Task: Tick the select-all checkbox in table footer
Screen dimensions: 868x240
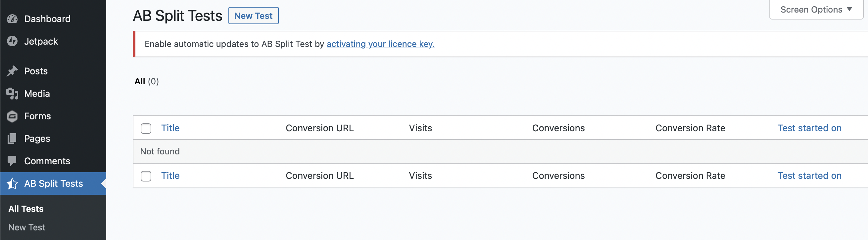Action: point(146,176)
